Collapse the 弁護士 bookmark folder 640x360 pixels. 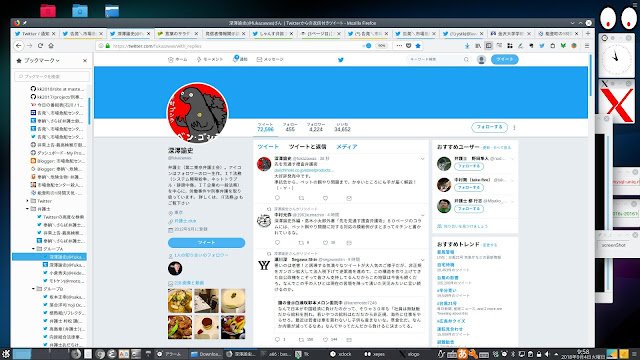[x=28, y=209]
